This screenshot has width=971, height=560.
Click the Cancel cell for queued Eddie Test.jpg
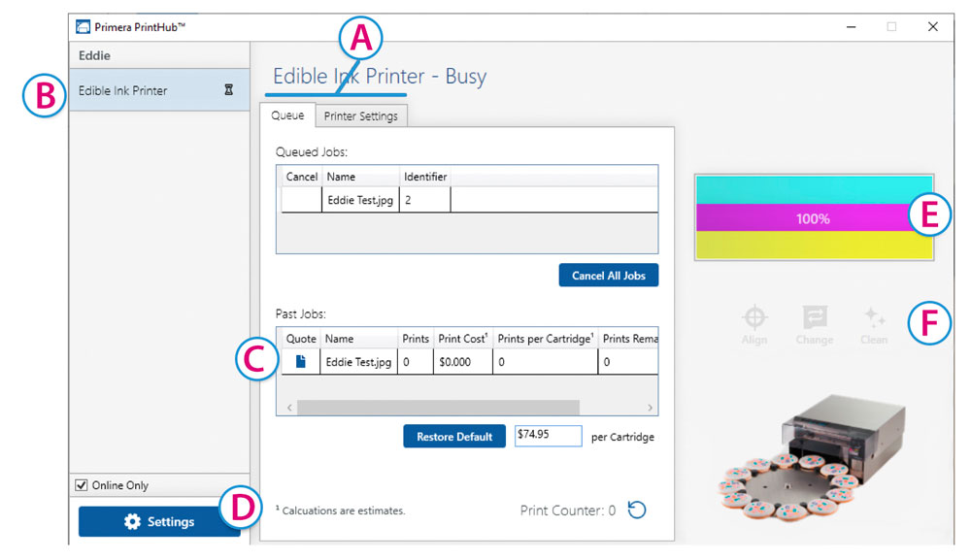point(302,200)
